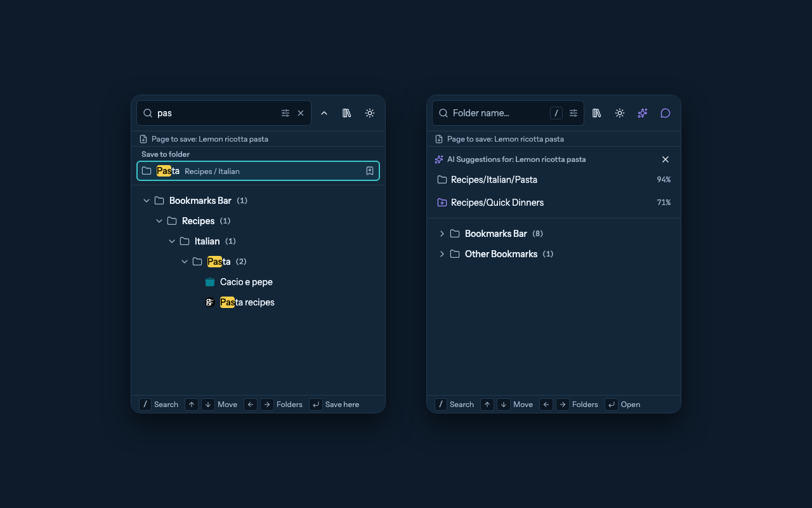Clear the "pas" search query
Viewport: 812px width, 508px height.
click(301, 113)
